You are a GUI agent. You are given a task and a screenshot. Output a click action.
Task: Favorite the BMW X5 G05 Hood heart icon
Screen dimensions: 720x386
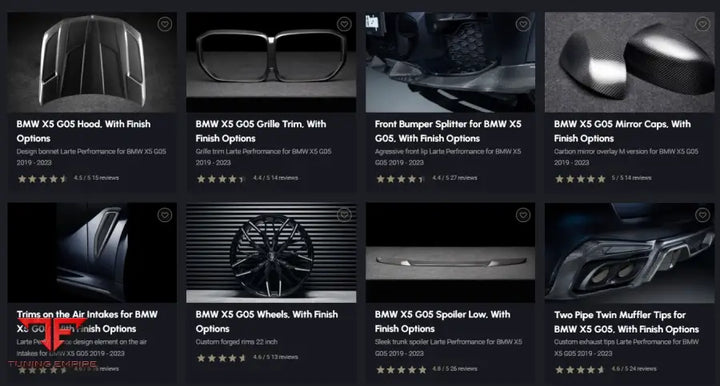click(165, 24)
